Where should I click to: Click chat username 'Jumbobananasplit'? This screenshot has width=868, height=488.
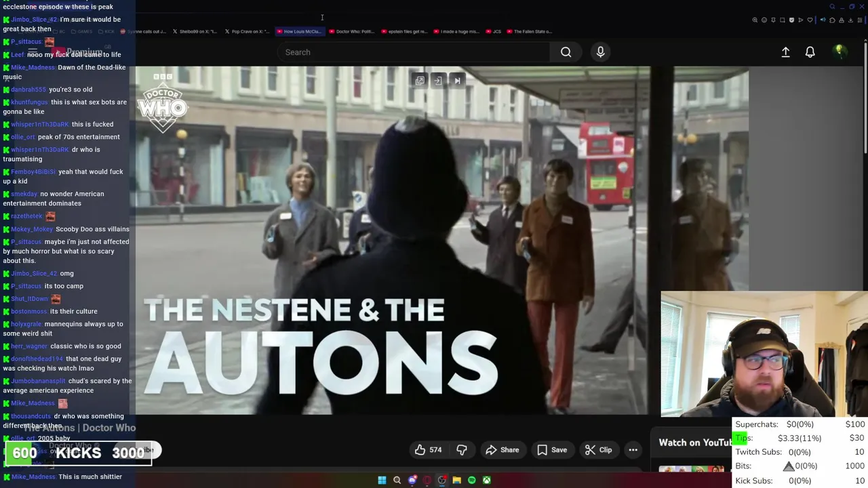[x=38, y=381]
